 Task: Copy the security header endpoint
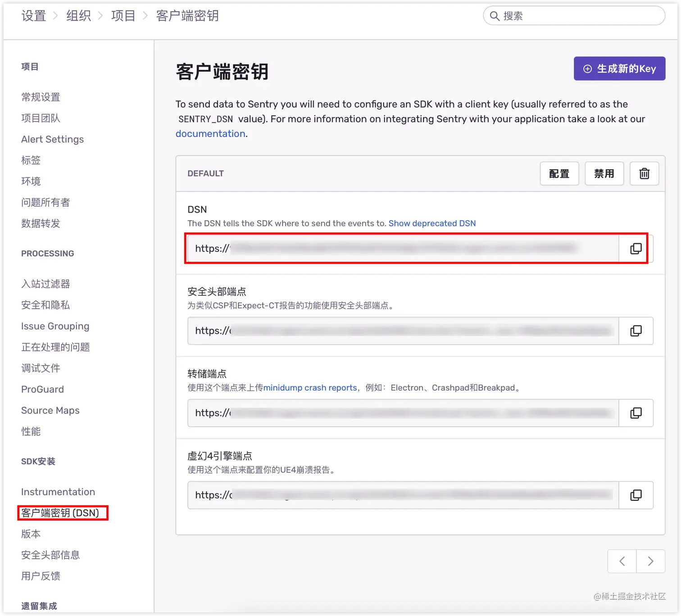click(636, 330)
